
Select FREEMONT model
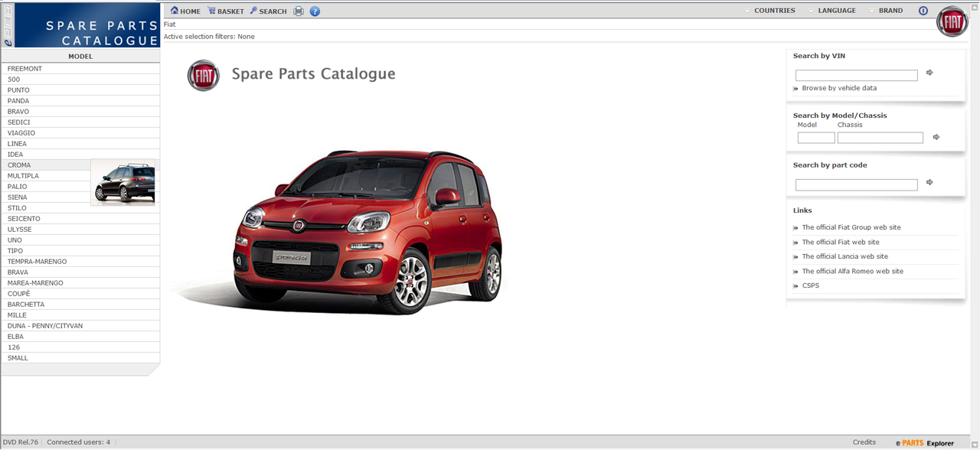[80, 69]
